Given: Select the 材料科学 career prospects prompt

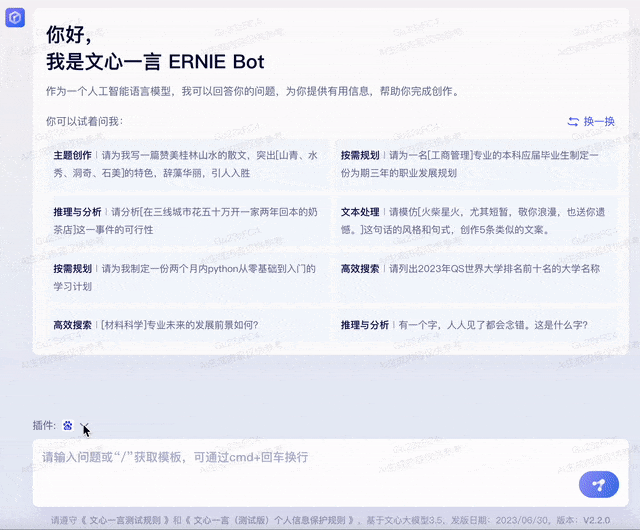Looking at the screenshot, I should [x=186, y=325].
